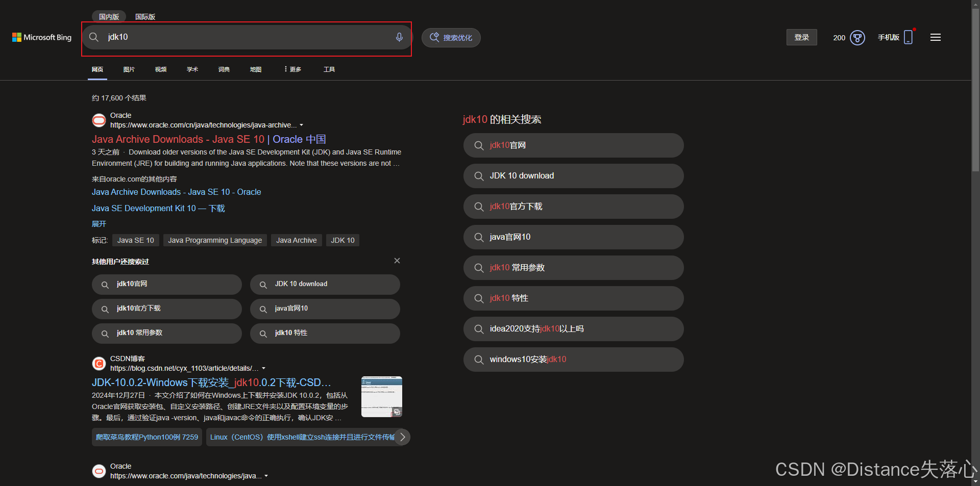
Task: Click the search magnifier icon in the search box
Action: coord(94,37)
